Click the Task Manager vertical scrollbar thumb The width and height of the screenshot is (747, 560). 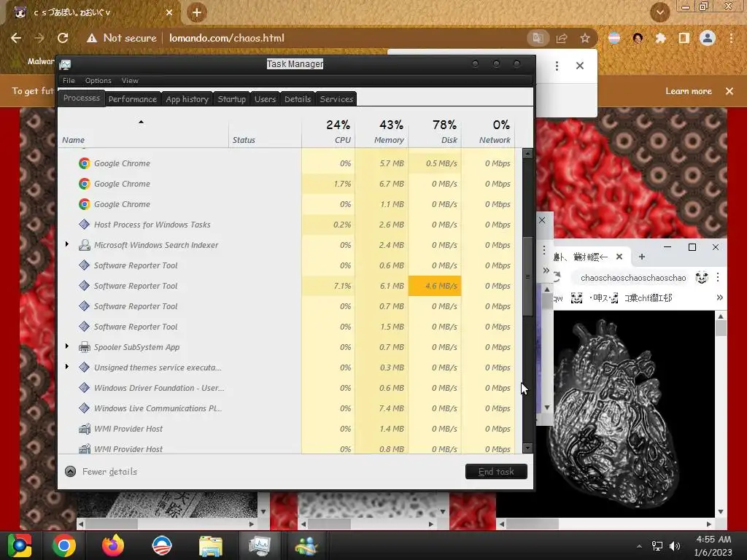point(527,276)
